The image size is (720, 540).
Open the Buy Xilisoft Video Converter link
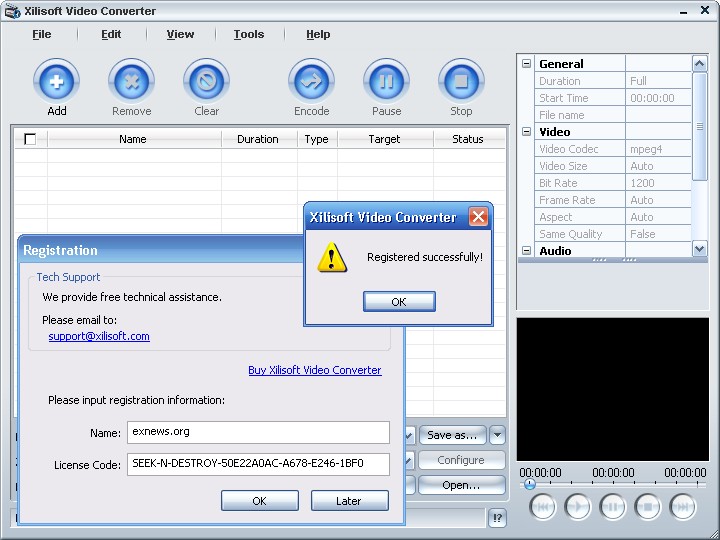point(315,370)
